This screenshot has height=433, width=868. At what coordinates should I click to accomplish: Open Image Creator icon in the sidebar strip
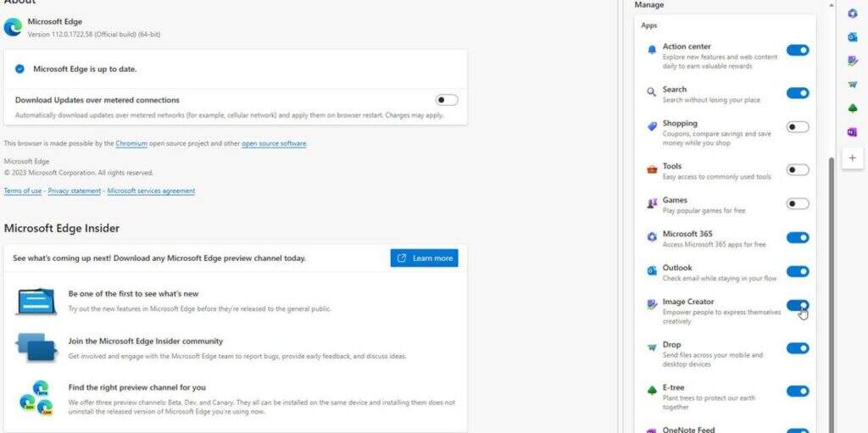pos(853,61)
